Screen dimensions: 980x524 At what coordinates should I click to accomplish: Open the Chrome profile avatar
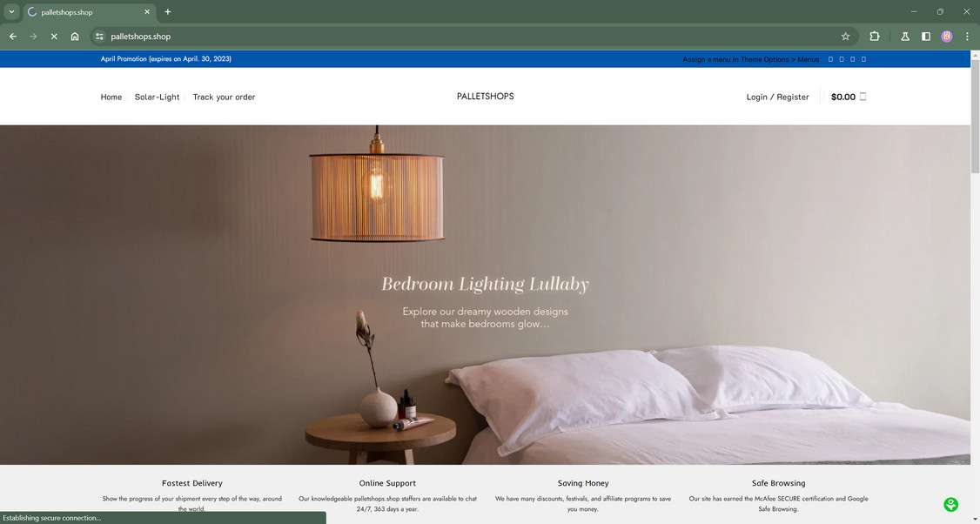pos(946,37)
